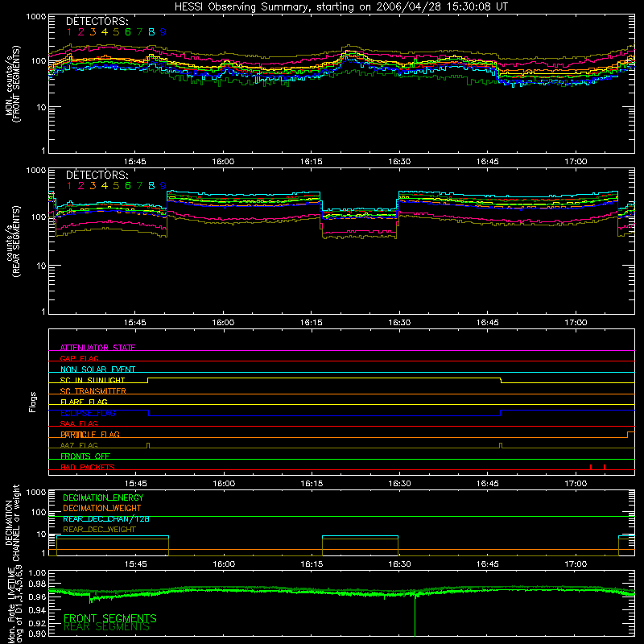Image resolution: width=644 pixels, height=644 pixels.
Task: Click the 'SAA FLAG' label
Action: pyautogui.click(x=79, y=423)
